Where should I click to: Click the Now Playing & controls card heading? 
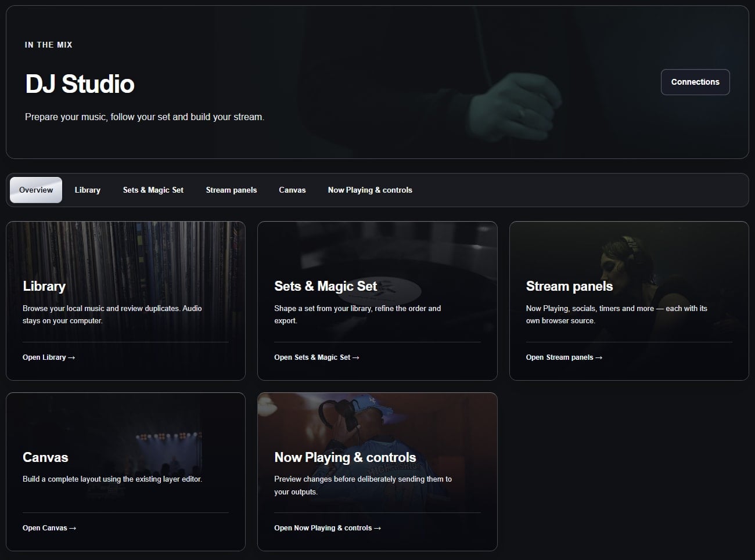pyautogui.click(x=345, y=457)
